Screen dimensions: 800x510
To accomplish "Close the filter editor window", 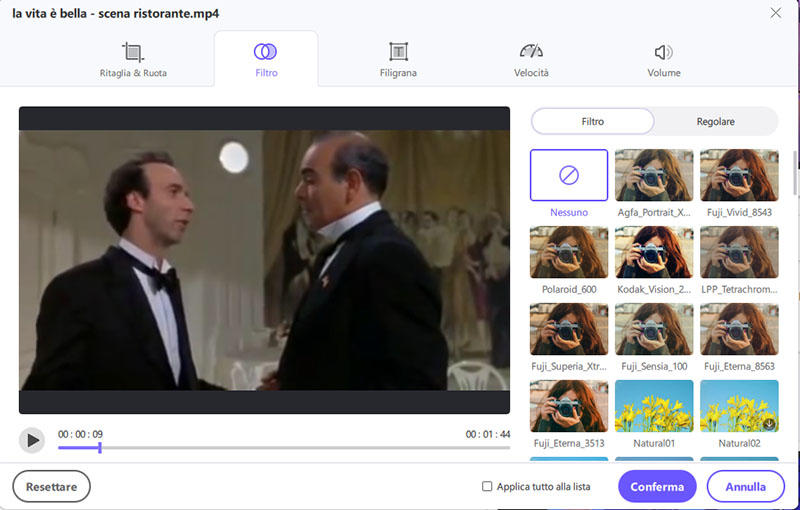I will pyautogui.click(x=776, y=13).
